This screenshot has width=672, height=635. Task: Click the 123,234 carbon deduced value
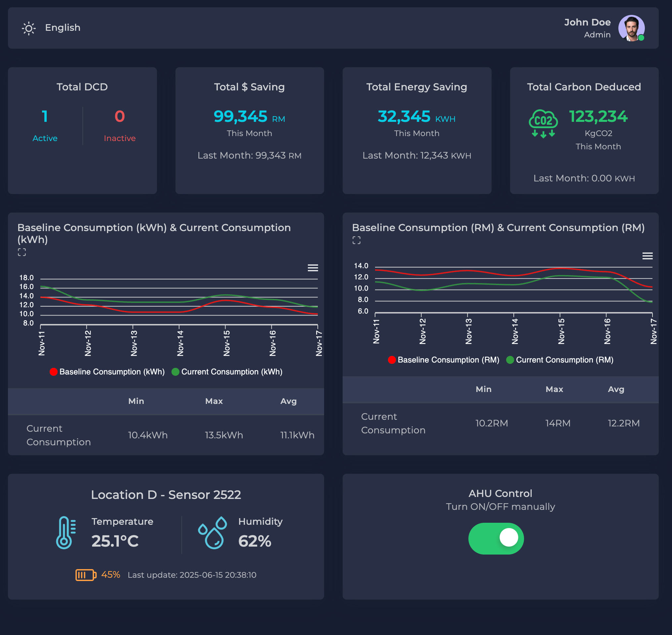pos(598,117)
